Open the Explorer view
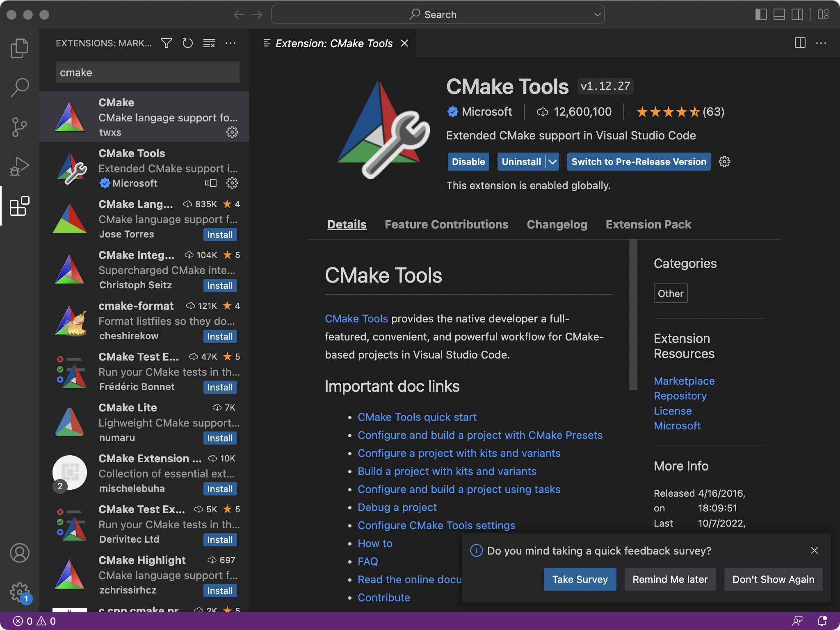 tap(19, 48)
